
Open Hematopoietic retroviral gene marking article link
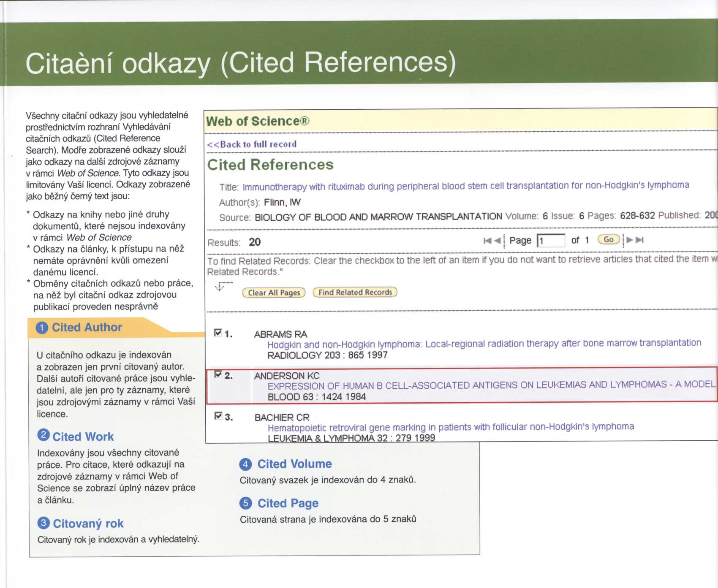pyautogui.click(x=451, y=427)
